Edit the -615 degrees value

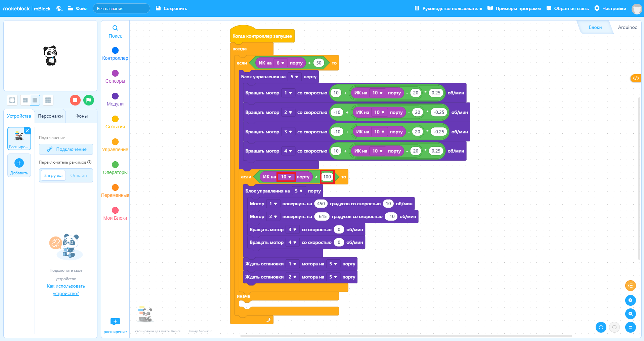[322, 216]
